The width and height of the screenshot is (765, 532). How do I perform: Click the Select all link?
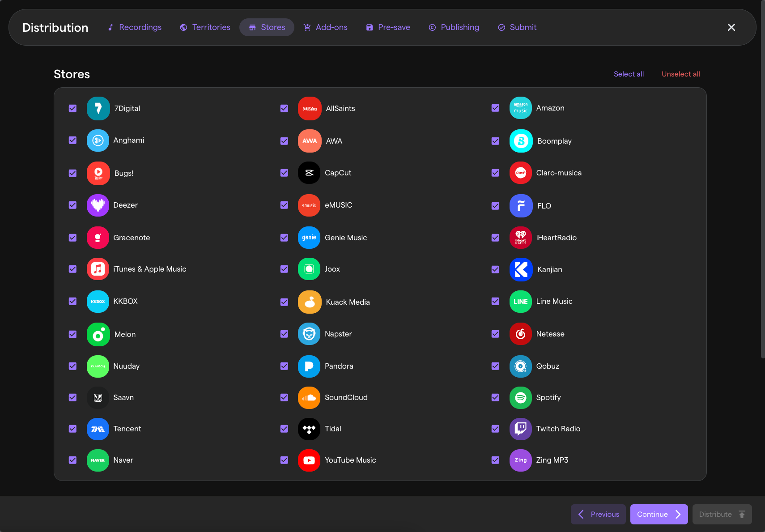pyautogui.click(x=629, y=74)
